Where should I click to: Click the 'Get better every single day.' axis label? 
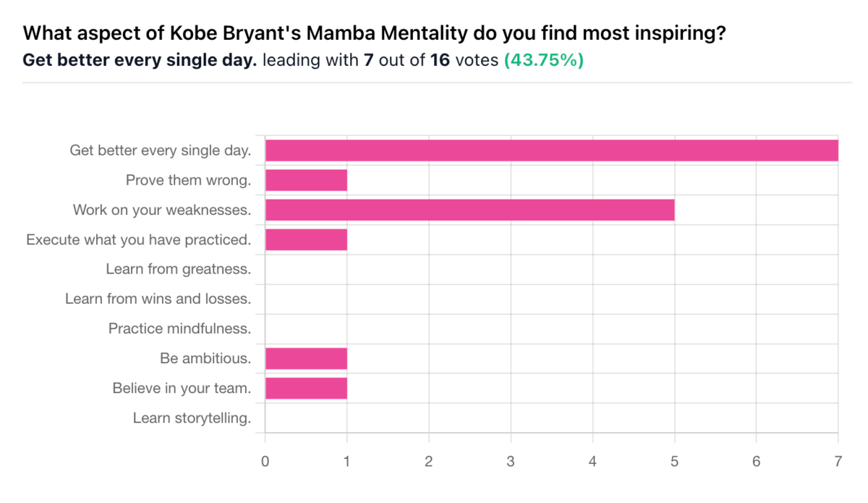(161, 151)
